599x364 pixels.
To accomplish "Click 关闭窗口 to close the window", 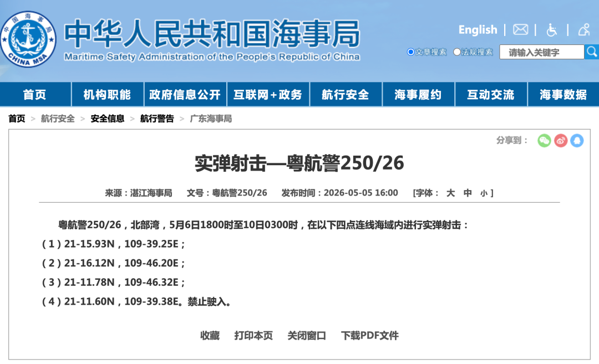I will tap(307, 335).
